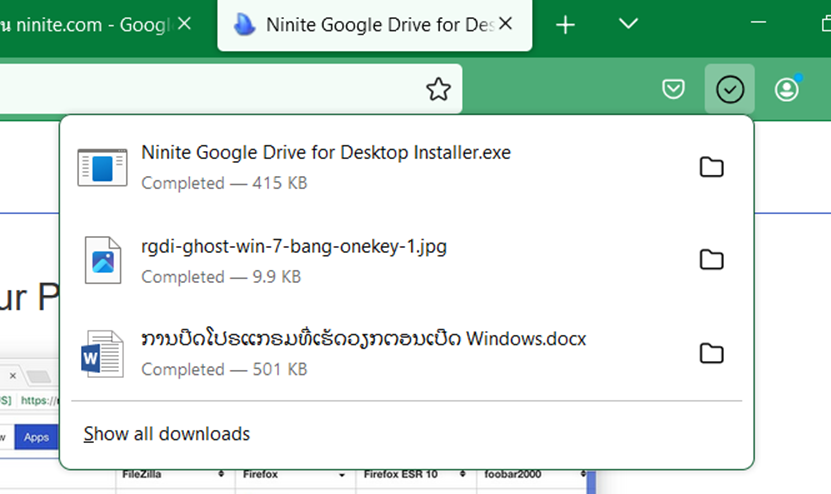Image resolution: width=831 pixels, height=494 pixels.
Task: Show rgdi-ghost jpg file in folder
Action: pos(711,260)
